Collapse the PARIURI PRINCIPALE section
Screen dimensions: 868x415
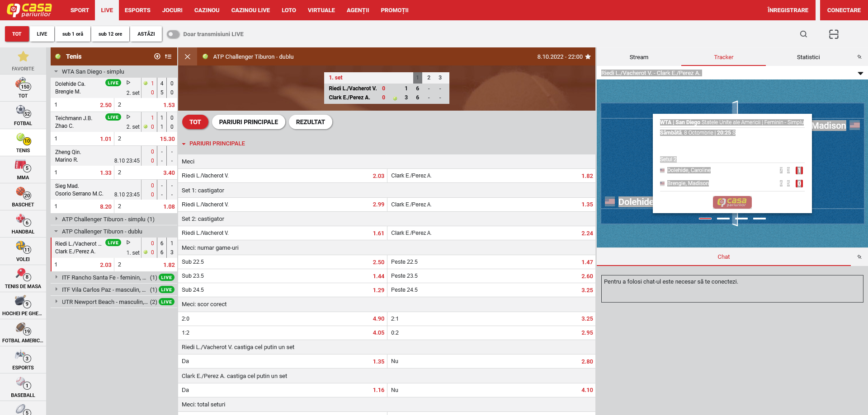point(213,143)
